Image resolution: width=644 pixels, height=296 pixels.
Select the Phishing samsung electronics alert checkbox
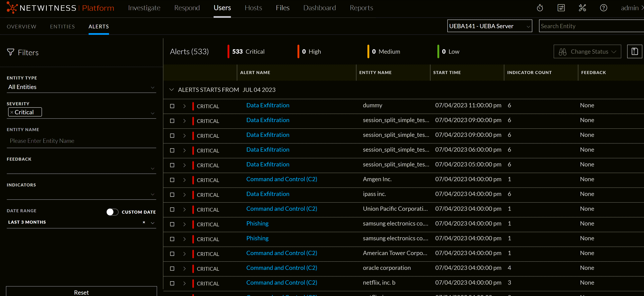coord(172,224)
